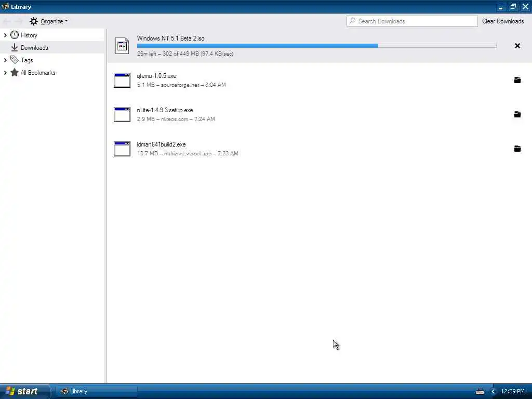
Task: Open containing folder for nLite-1.4.9.3.setup.exe
Action: [517, 114]
